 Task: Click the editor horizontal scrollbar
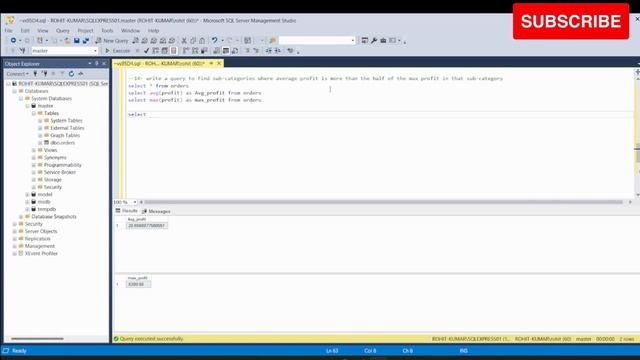[x=383, y=202]
